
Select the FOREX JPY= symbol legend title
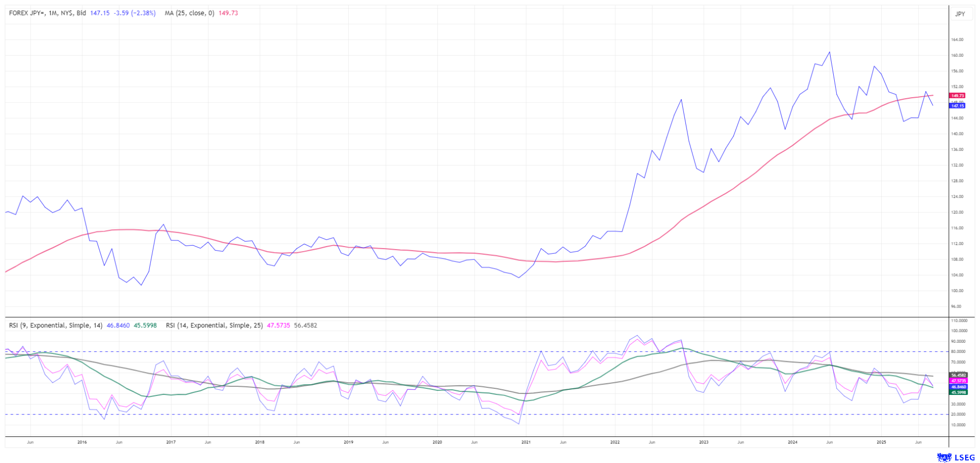pyautogui.click(x=48, y=13)
